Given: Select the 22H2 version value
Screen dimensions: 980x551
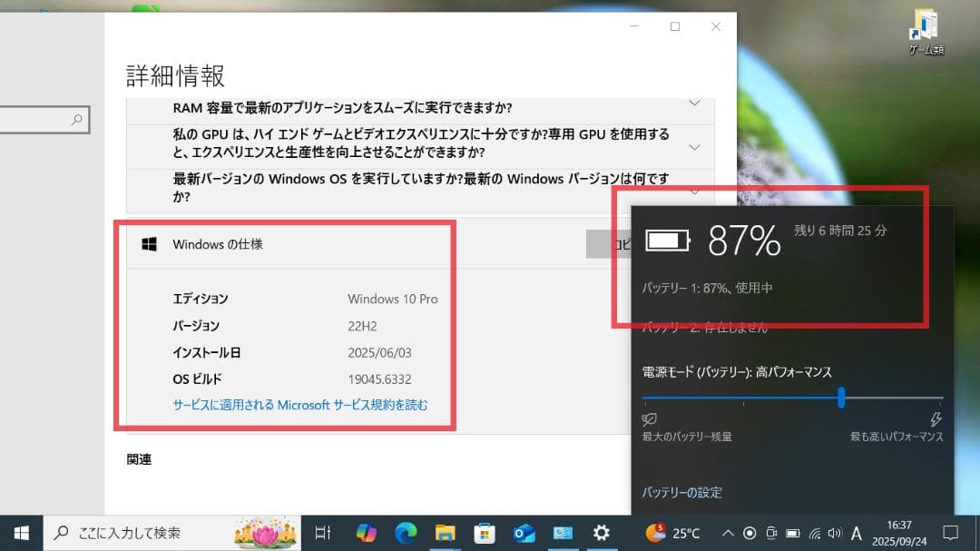Looking at the screenshot, I should click(362, 326).
